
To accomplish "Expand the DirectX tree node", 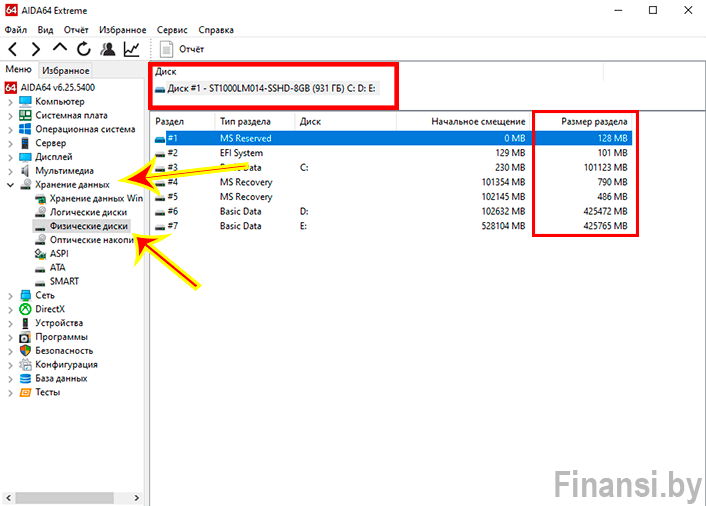I will click(10, 310).
